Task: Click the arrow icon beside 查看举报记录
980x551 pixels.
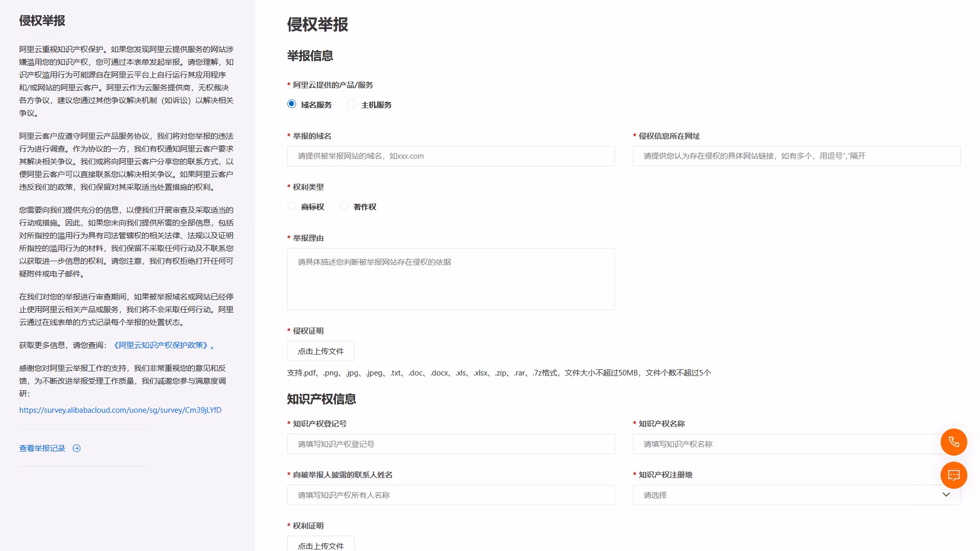Action: [77, 448]
